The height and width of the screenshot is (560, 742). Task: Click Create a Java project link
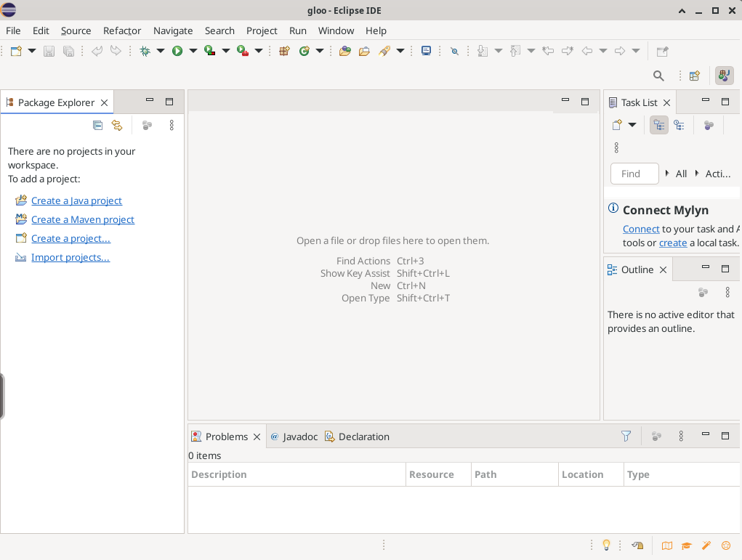click(x=76, y=200)
